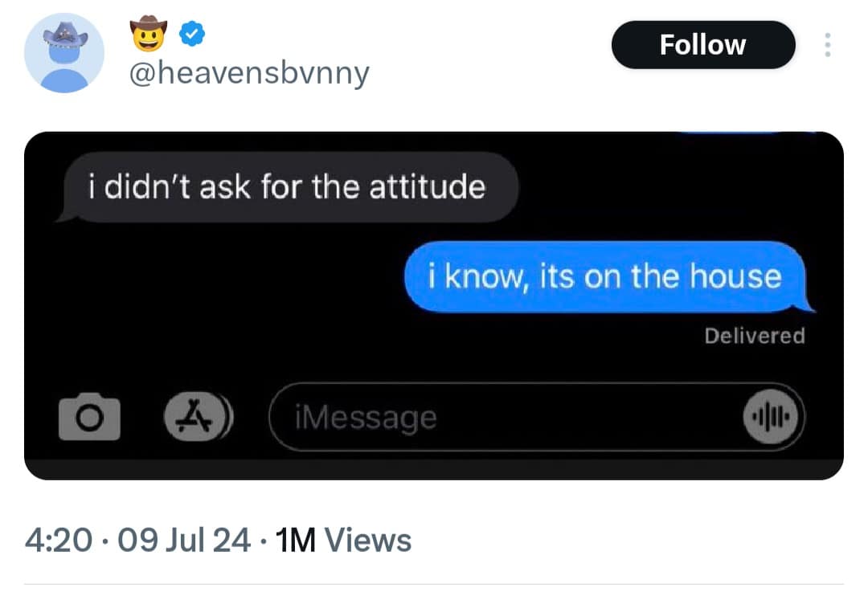Open the cowboy hat profile avatar
Screen dimensions: 868x592
tap(64, 53)
